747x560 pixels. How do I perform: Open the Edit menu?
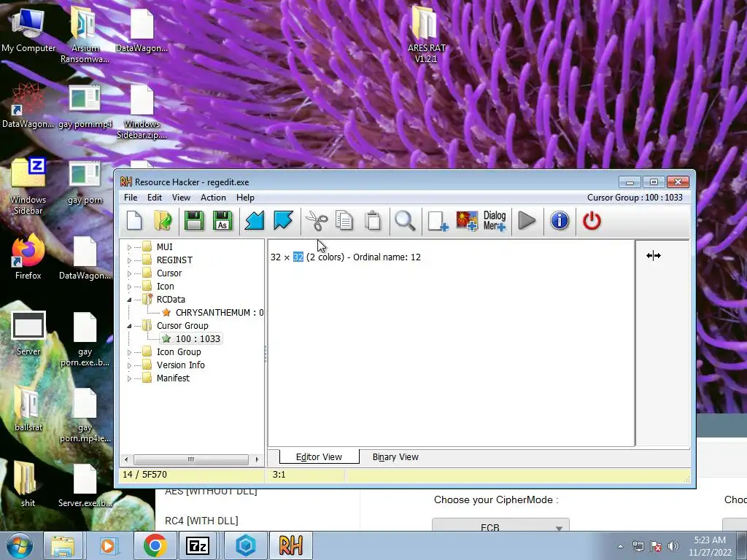tap(155, 198)
